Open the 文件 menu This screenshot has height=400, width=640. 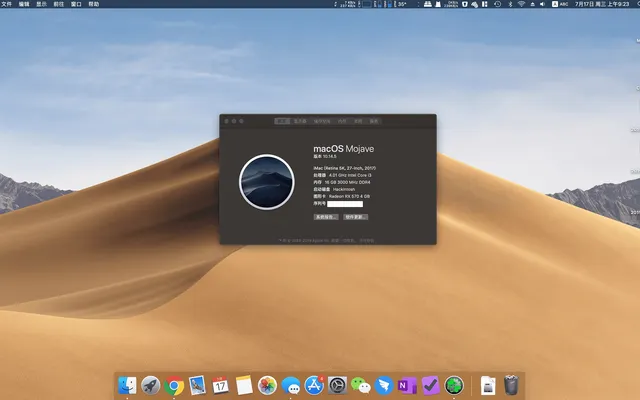pos(7,4)
